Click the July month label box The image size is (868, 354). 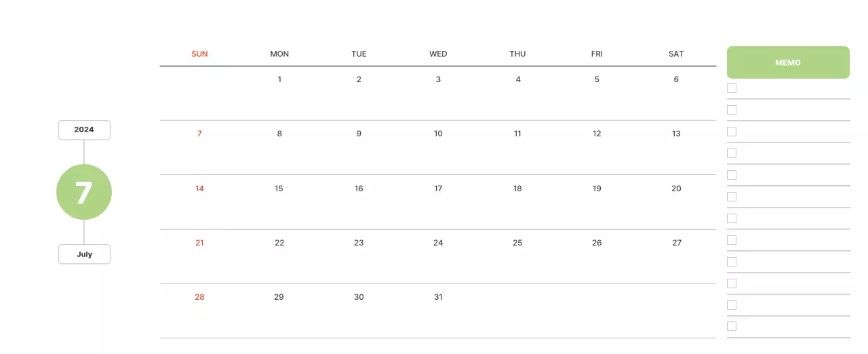pos(84,254)
